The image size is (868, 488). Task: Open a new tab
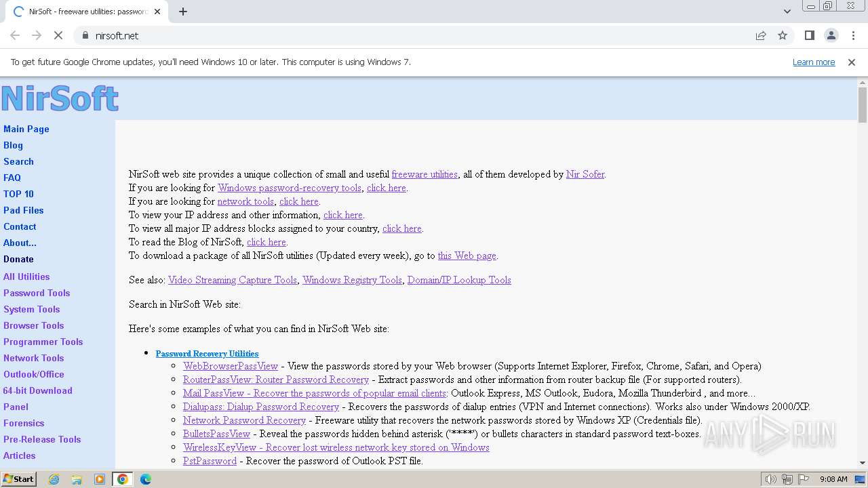(x=183, y=12)
